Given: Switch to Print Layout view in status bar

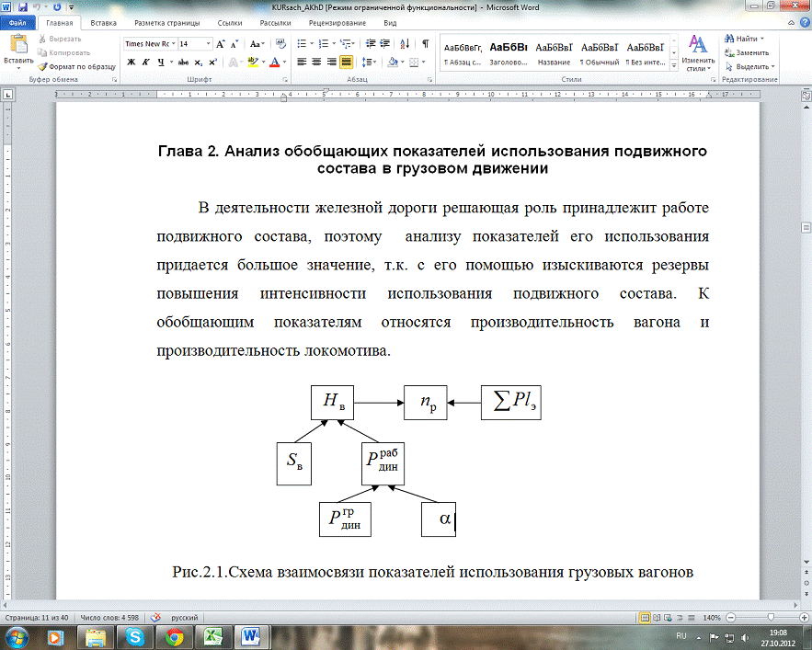Looking at the screenshot, I should click(645, 618).
